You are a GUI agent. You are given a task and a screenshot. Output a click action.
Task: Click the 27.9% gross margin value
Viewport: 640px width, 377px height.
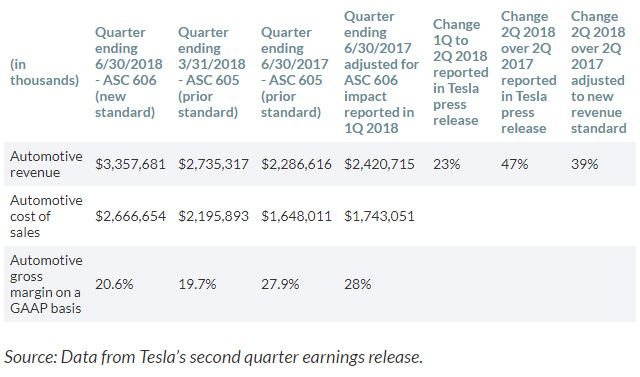(280, 284)
